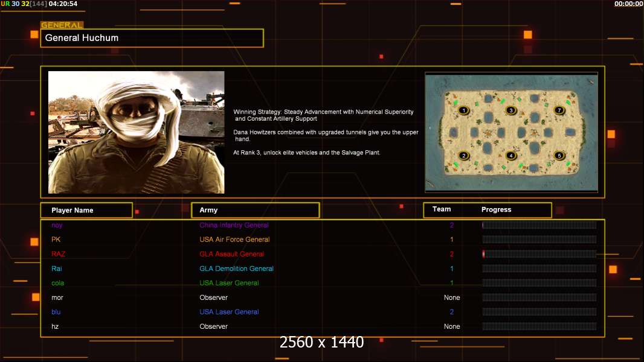Choose start position marker 7 on the map
Image resolution: width=644 pixels, height=362 pixels.
pos(559,110)
